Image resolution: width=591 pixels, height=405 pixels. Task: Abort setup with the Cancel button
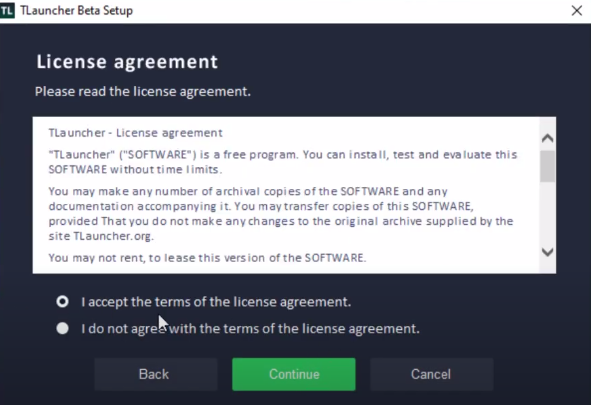coord(432,374)
